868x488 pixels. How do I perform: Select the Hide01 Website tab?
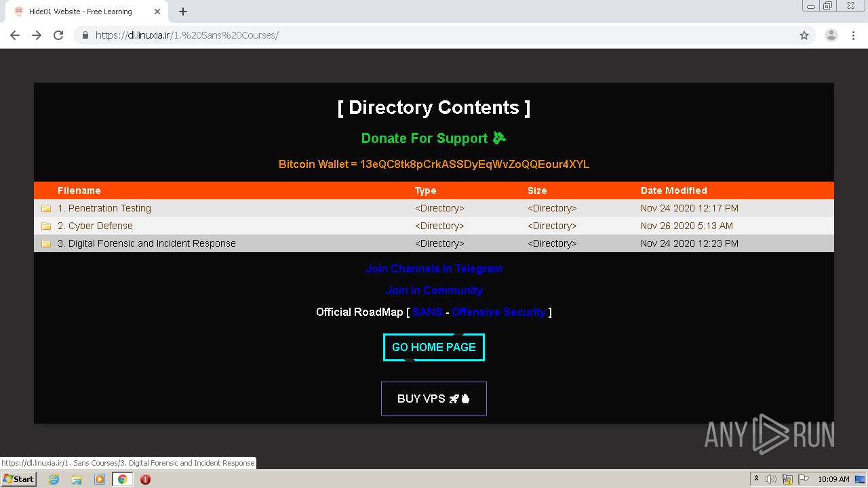87,12
